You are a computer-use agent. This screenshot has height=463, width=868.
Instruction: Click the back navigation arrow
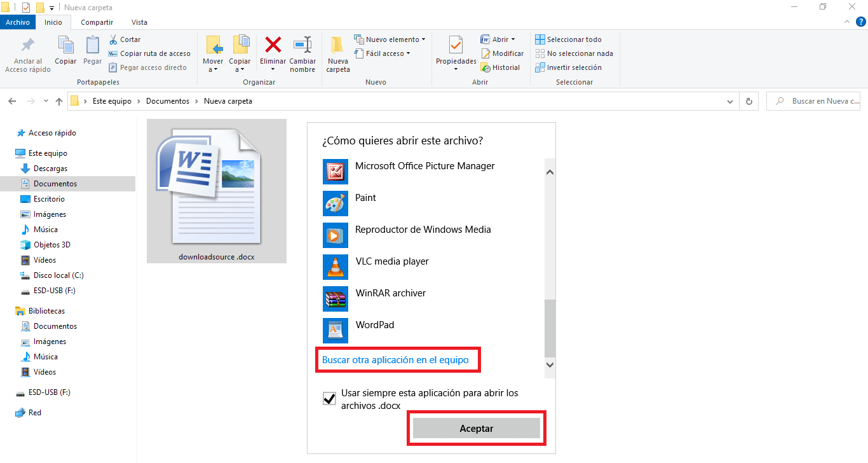[x=12, y=101]
